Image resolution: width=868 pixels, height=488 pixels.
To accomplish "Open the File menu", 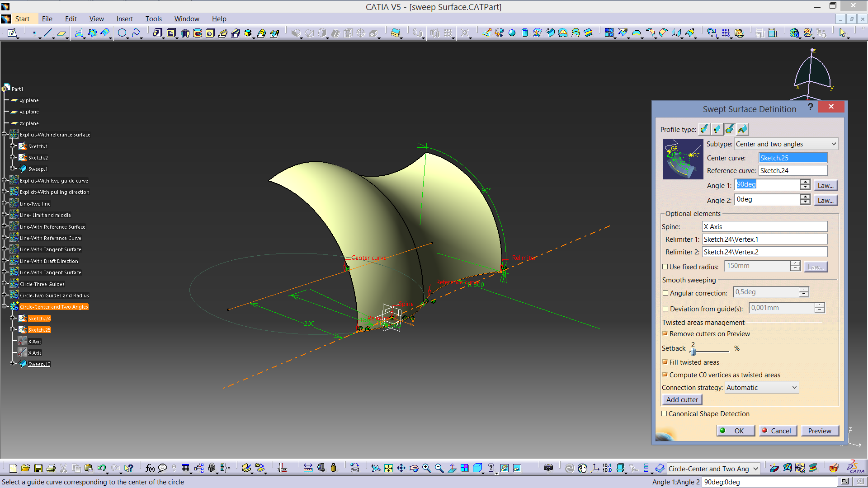I will (47, 19).
